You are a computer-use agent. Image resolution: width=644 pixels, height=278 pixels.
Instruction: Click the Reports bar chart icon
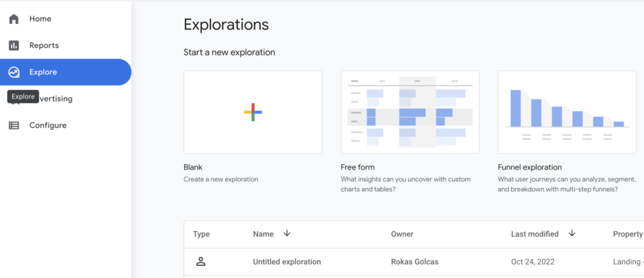click(x=14, y=45)
